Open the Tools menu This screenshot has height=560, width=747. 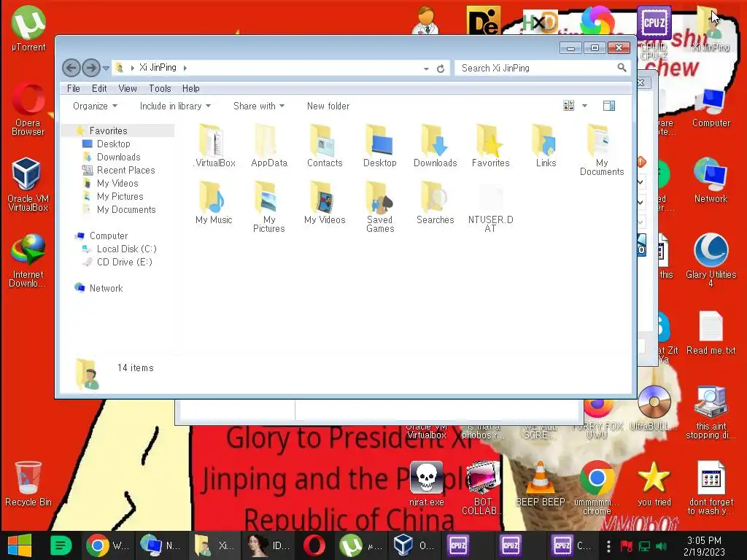tap(160, 88)
